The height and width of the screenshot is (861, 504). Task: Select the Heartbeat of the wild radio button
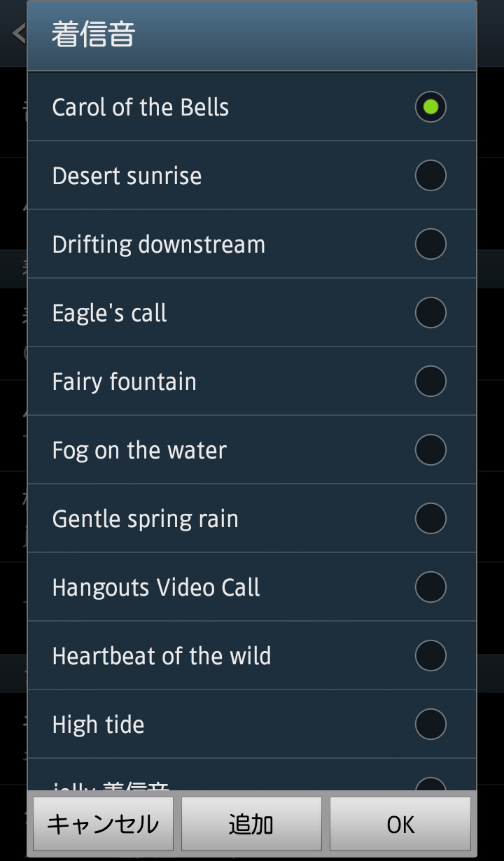pyautogui.click(x=430, y=656)
